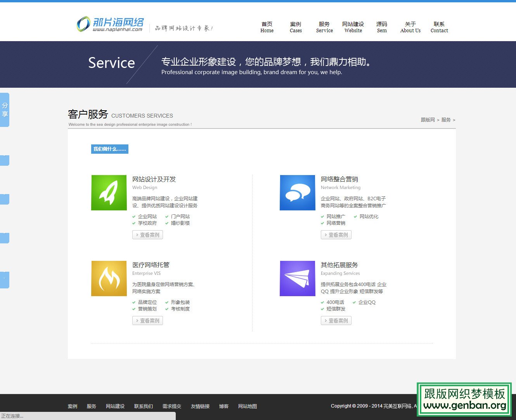Click the blue chat bubbles Network Marketing icon

coord(298,193)
